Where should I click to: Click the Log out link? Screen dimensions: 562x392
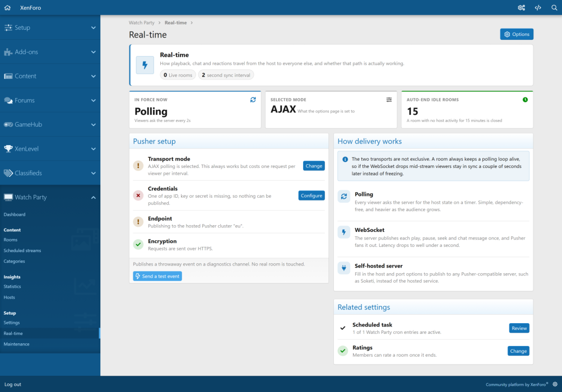pos(13,384)
